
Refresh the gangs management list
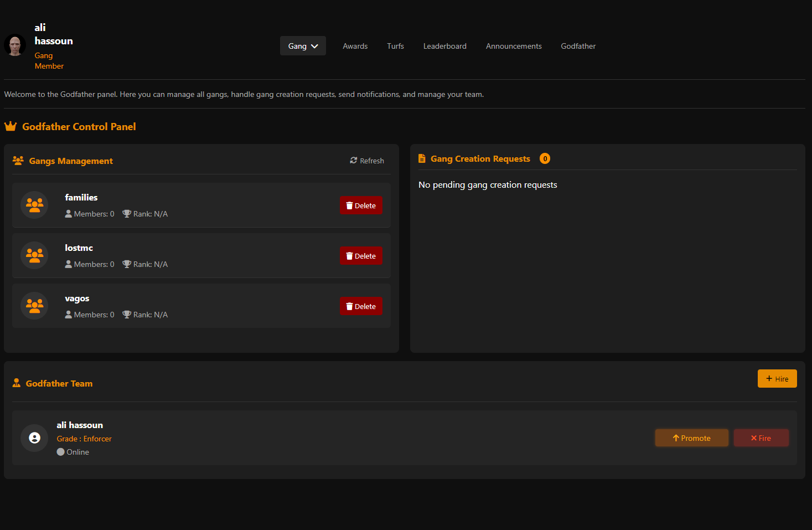(x=367, y=161)
